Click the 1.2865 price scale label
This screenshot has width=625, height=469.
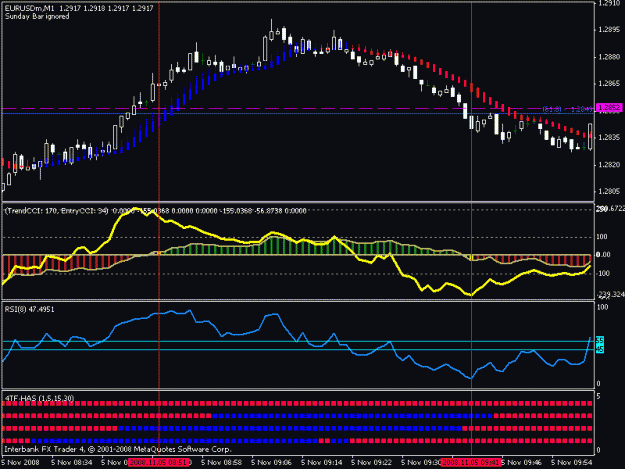click(x=609, y=84)
